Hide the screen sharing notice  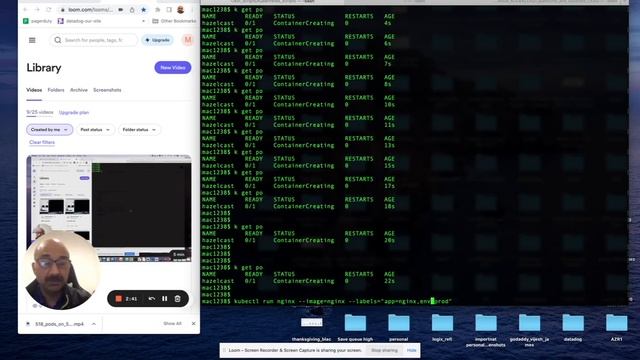pyautogui.click(x=411, y=350)
